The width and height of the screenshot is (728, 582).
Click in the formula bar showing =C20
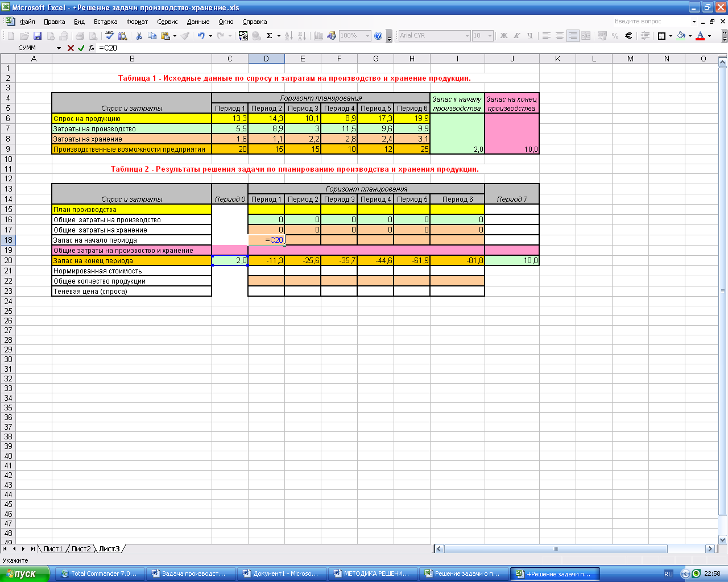click(x=409, y=48)
